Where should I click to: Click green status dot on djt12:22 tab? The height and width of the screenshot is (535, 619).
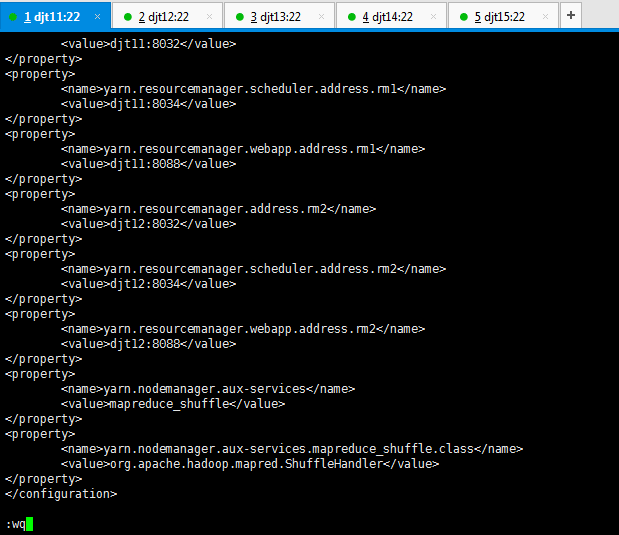coord(128,17)
